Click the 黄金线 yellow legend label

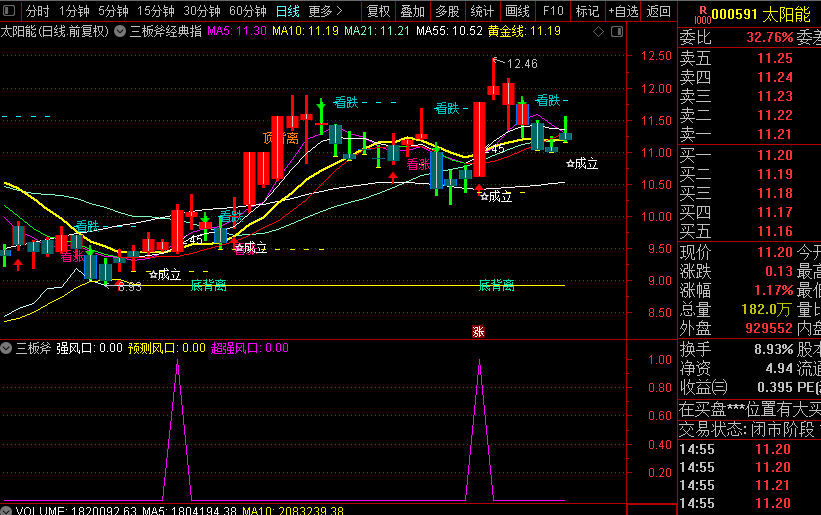508,31
